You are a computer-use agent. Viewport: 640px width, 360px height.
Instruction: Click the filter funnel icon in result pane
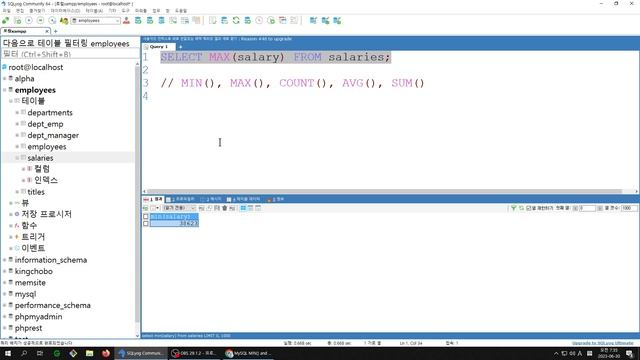click(x=513, y=208)
